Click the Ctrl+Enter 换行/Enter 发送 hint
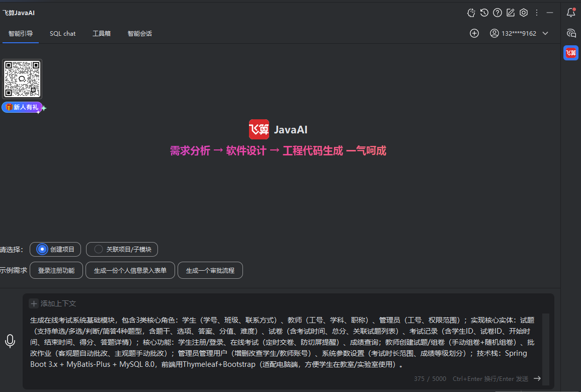This screenshot has width=581, height=392. pyautogui.click(x=490, y=378)
